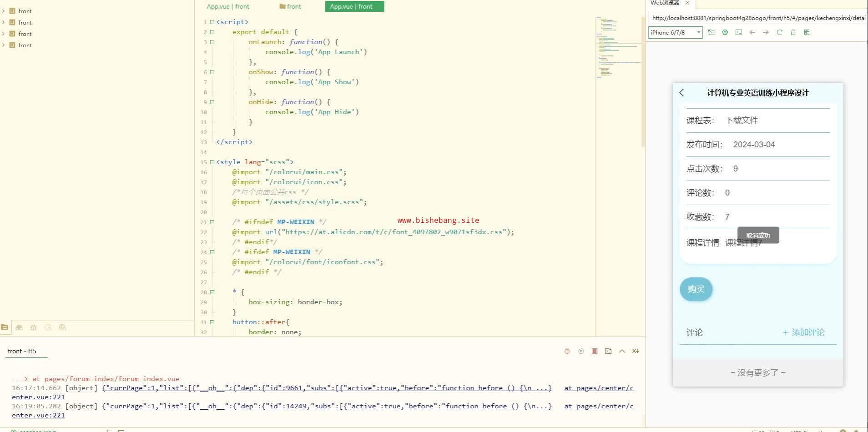Open the binoculars search icon in sidebar
The height and width of the screenshot is (432, 868).
[x=19, y=327]
